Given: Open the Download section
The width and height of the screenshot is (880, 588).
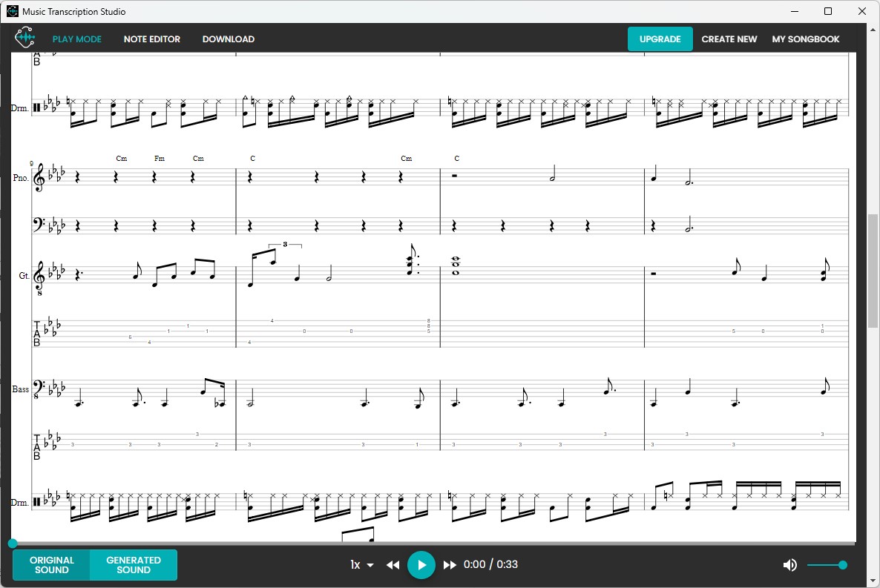Looking at the screenshot, I should coord(228,39).
